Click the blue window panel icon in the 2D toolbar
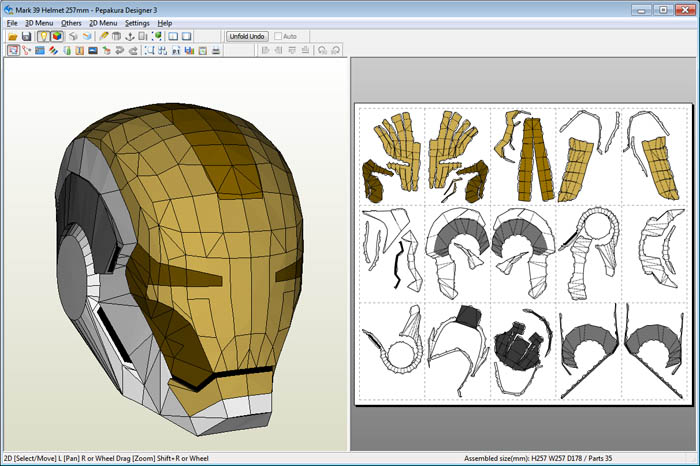This screenshot has height=466, width=700. [40, 50]
